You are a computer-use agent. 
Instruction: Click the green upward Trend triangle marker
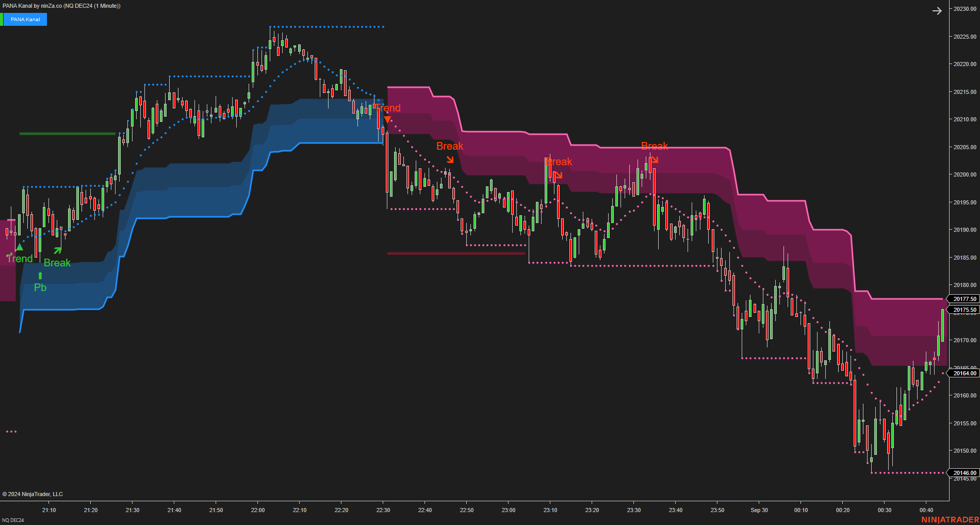[x=19, y=247]
